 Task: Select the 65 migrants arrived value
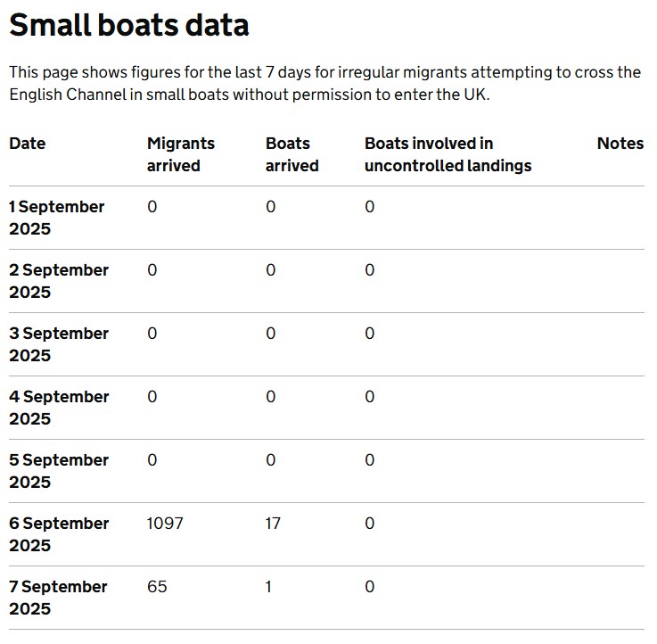pyautogui.click(x=157, y=587)
